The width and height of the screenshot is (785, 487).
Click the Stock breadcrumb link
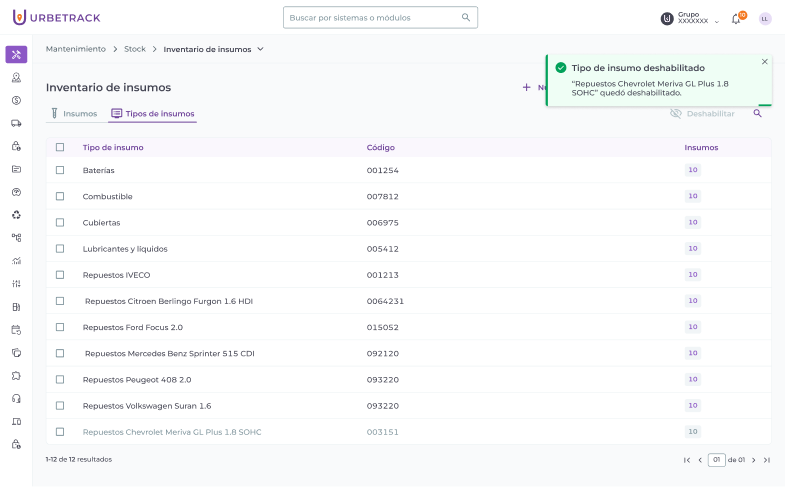pos(134,48)
